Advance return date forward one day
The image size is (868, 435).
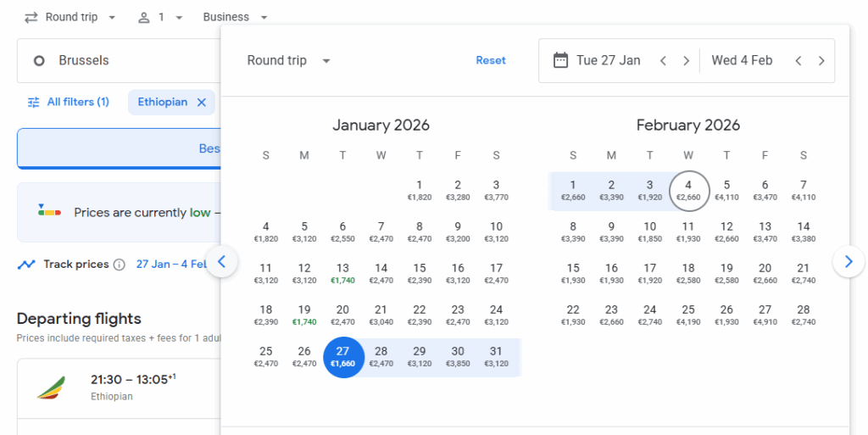tap(821, 60)
